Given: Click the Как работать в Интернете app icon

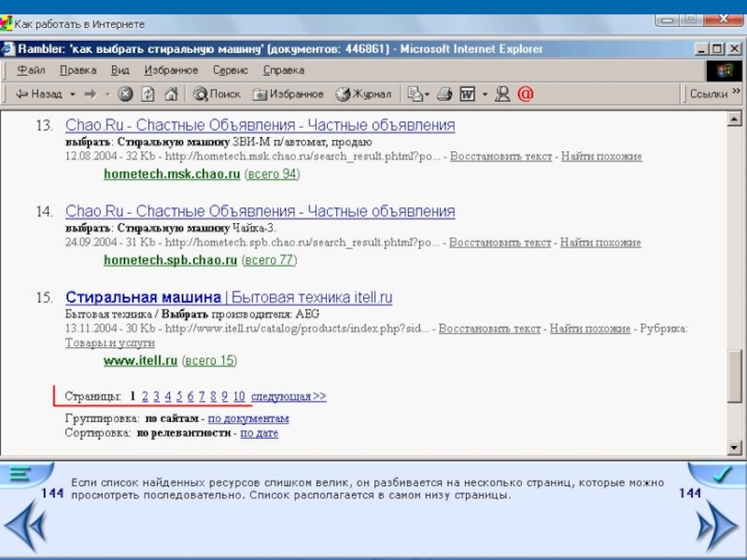Looking at the screenshot, I should [7, 24].
